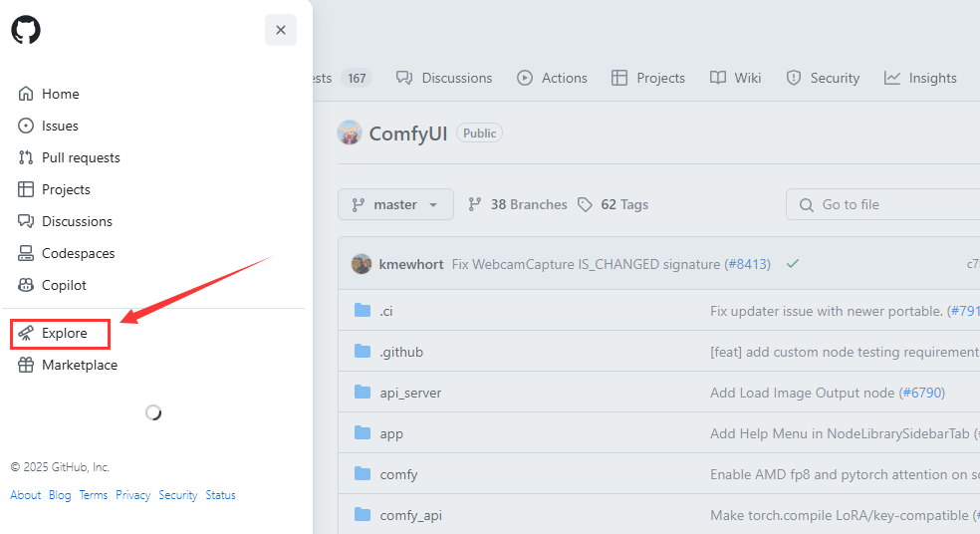View the 62 Tags link
980x534 pixels.
(x=613, y=204)
